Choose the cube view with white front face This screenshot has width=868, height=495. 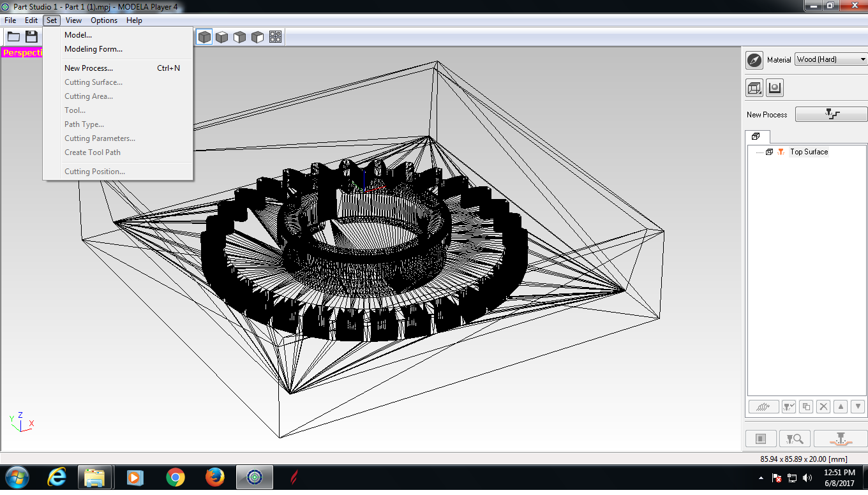239,37
